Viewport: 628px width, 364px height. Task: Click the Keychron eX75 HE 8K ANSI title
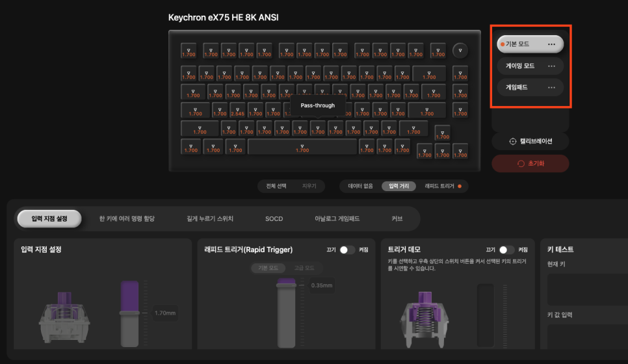pos(223,18)
